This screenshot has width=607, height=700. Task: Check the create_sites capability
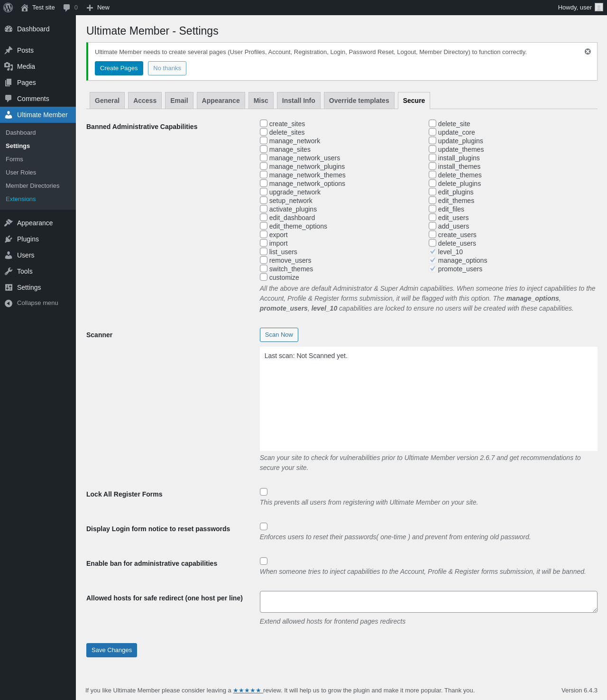tap(264, 124)
